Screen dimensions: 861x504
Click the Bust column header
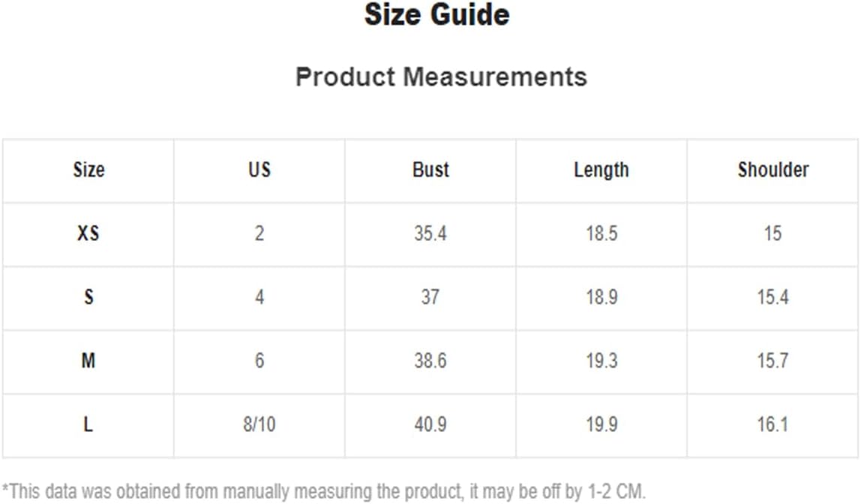pos(430,169)
